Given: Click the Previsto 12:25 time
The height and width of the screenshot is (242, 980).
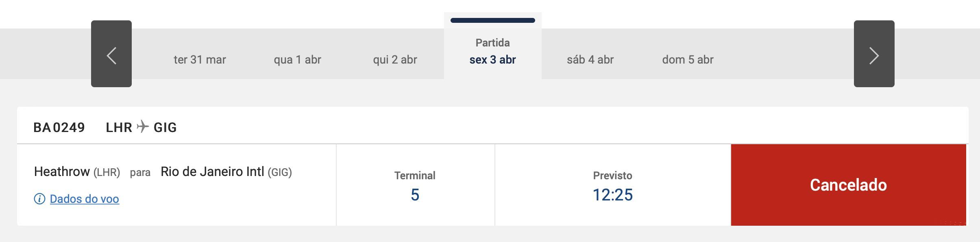Looking at the screenshot, I should click(x=612, y=195).
